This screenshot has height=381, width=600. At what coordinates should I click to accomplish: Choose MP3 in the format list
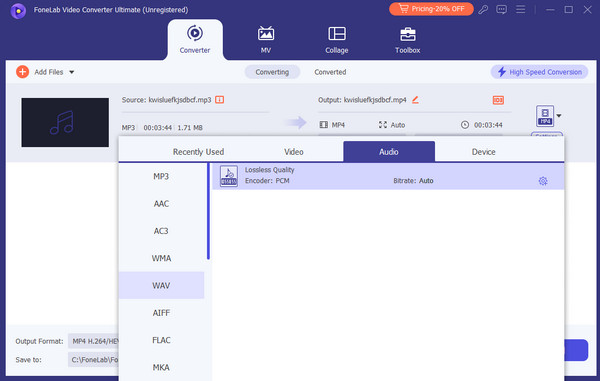click(161, 176)
